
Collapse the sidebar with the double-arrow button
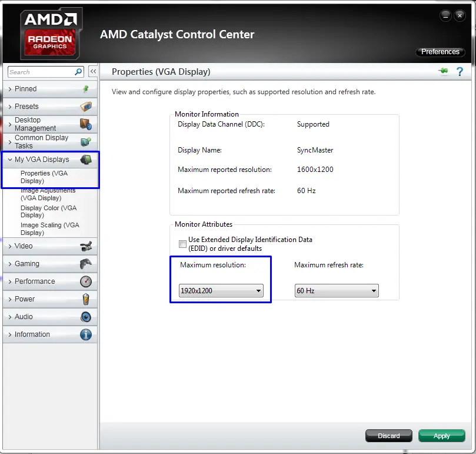(93, 72)
